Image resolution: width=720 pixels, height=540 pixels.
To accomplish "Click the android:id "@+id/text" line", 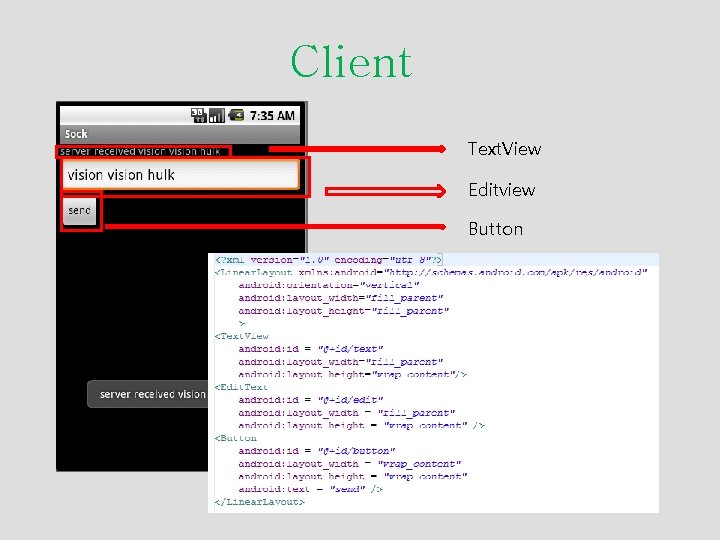I will point(311,349).
